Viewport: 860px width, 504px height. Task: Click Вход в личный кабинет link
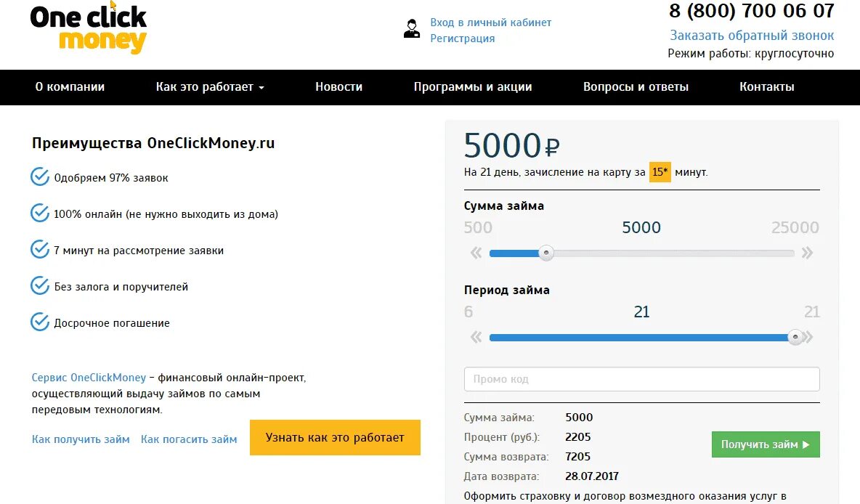491,23
